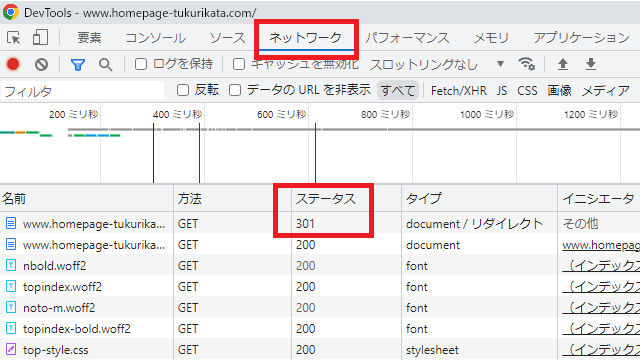The height and width of the screenshot is (360, 640).
Task: Select the すべて filter type
Action: (x=398, y=90)
